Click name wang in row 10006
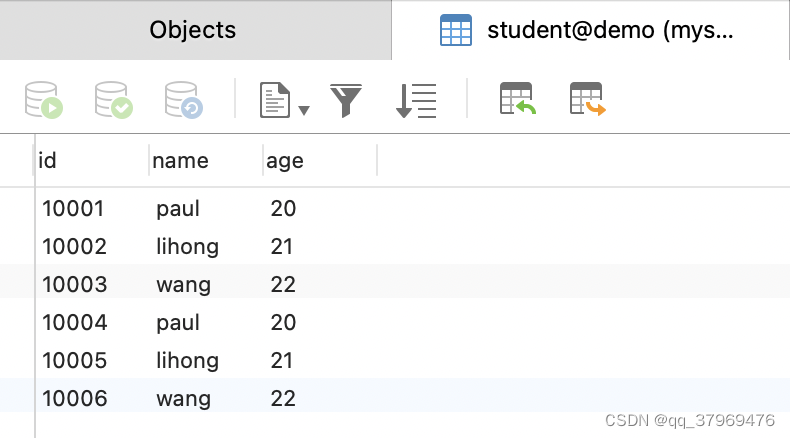The height and width of the screenshot is (438, 790). coord(183,399)
